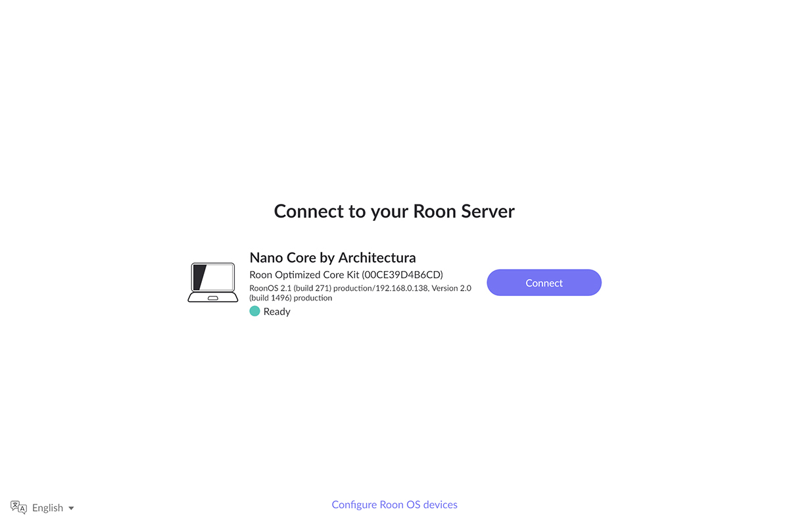Connect to the Nano Core server
The image size is (789, 532).
pos(544,283)
